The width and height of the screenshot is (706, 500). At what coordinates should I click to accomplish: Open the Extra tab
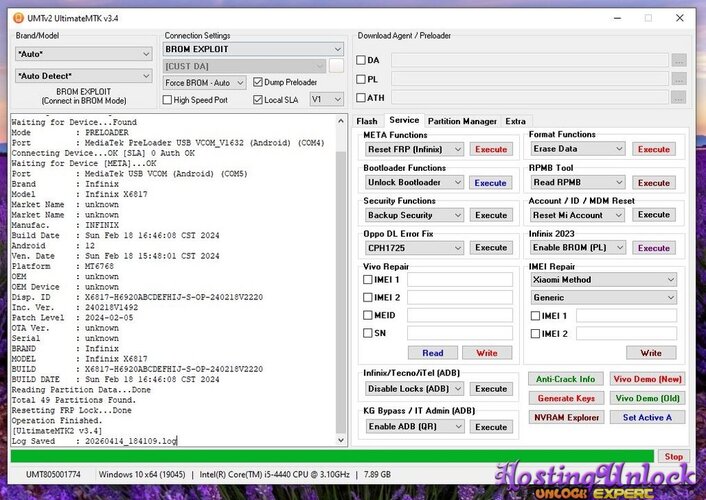515,121
